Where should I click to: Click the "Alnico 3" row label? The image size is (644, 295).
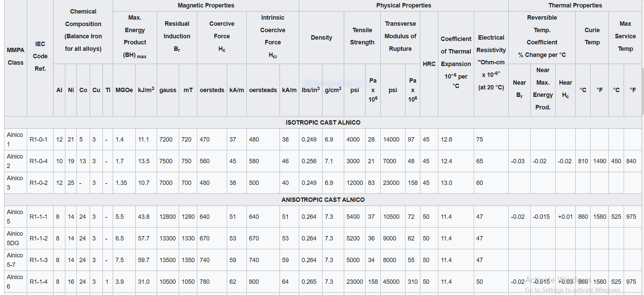[15, 183]
